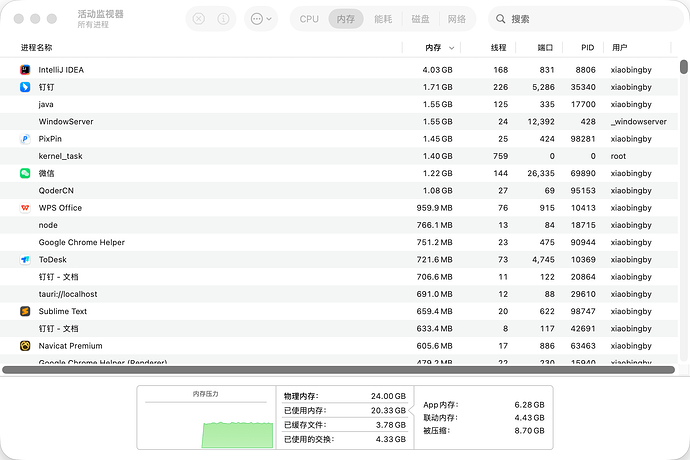Click the root user cell
Viewport: 690px width, 460px height.
[x=618, y=156]
